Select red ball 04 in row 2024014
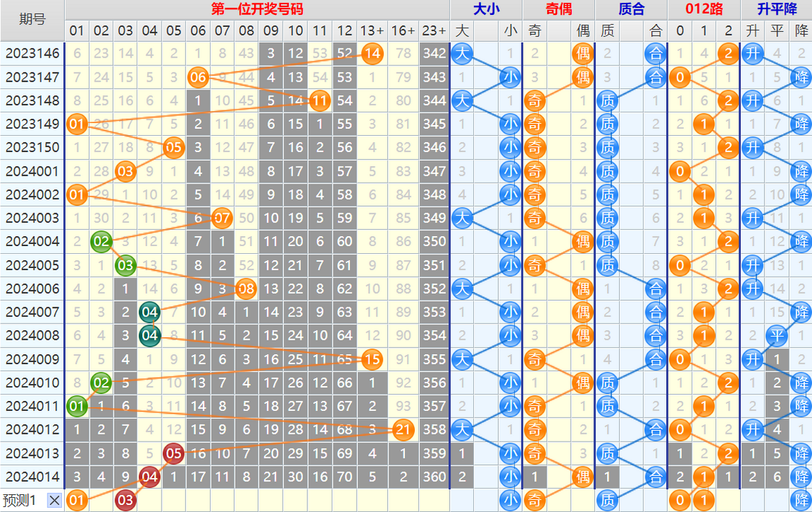The image size is (812, 512). point(149,476)
